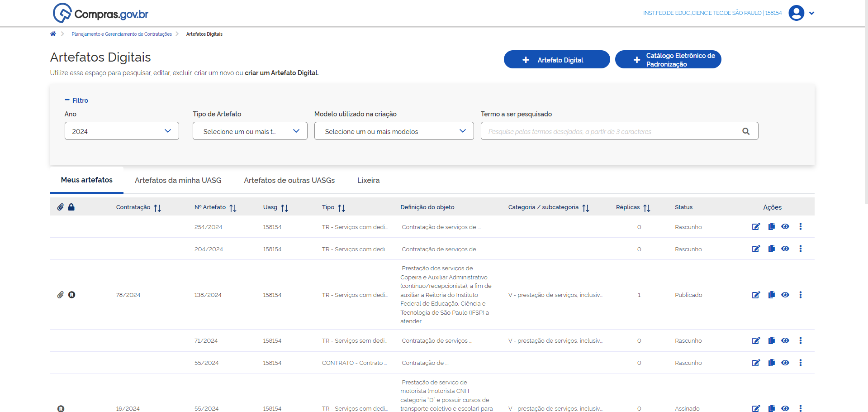Edit artefato 254/2024
The height and width of the screenshot is (412, 868).
point(756,226)
